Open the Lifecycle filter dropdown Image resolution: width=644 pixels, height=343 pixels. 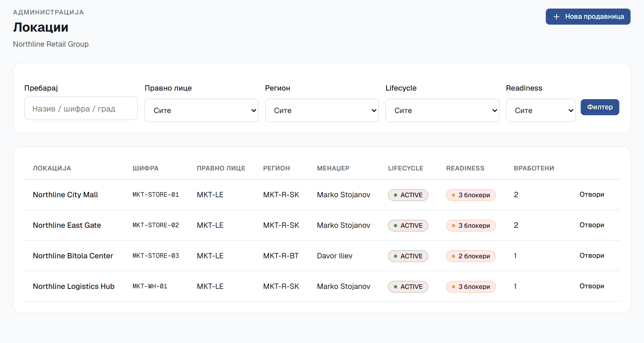tap(442, 110)
